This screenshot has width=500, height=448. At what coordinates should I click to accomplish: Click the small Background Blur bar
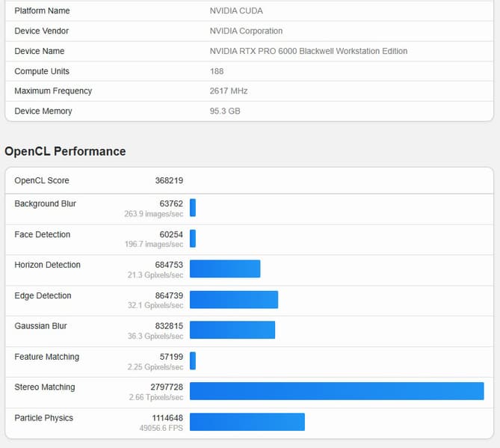(193, 207)
